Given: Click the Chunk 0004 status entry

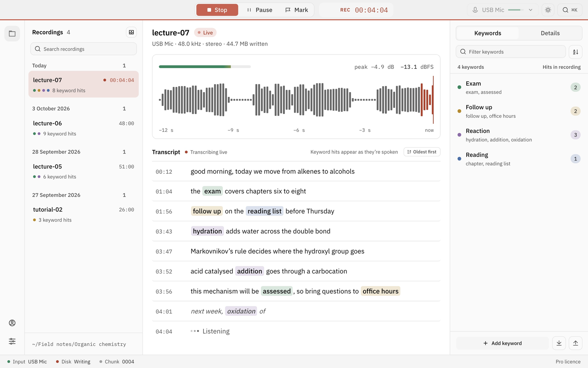Looking at the screenshot, I should click(117, 362).
